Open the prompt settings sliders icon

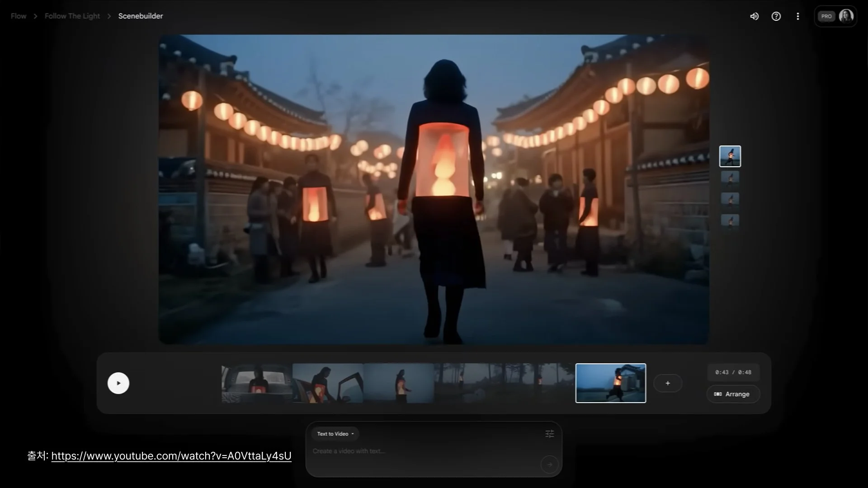pyautogui.click(x=549, y=434)
